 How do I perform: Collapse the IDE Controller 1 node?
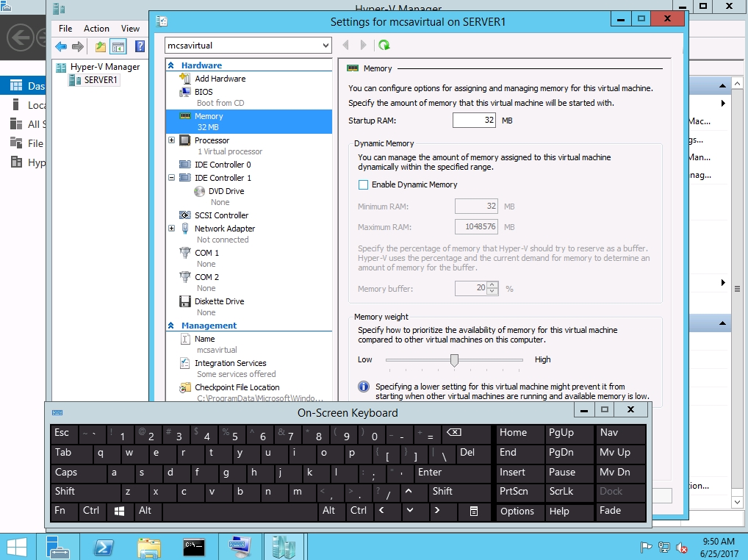[x=171, y=177]
